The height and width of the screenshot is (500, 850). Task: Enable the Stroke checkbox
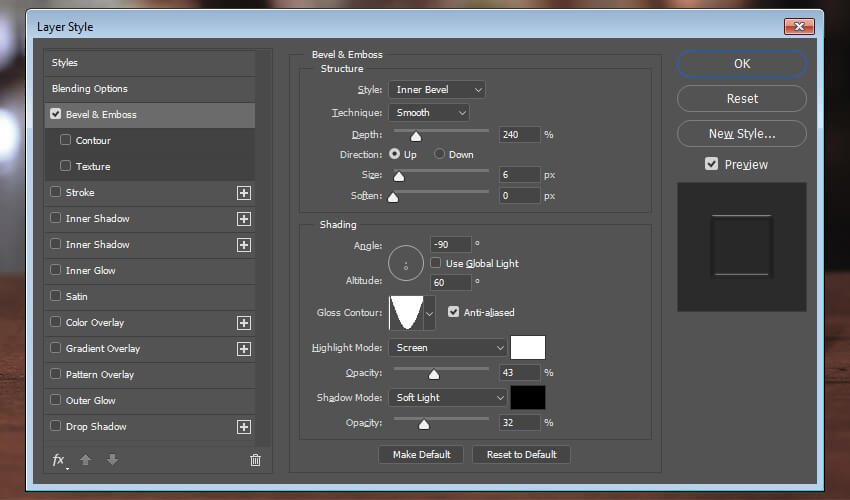coord(55,192)
